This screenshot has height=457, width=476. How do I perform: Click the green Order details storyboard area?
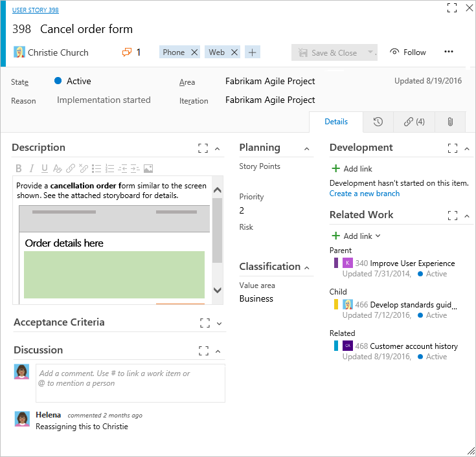pos(114,274)
